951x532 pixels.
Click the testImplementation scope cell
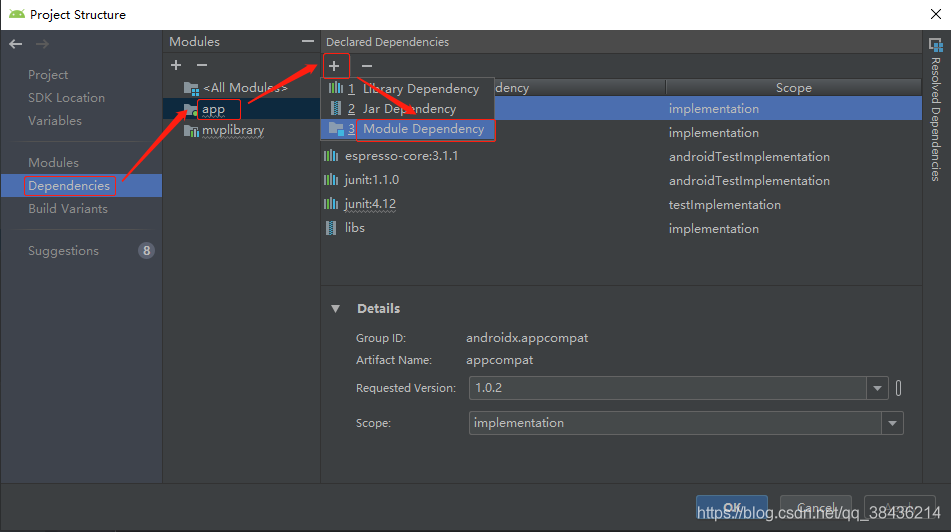(x=725, y=205)
